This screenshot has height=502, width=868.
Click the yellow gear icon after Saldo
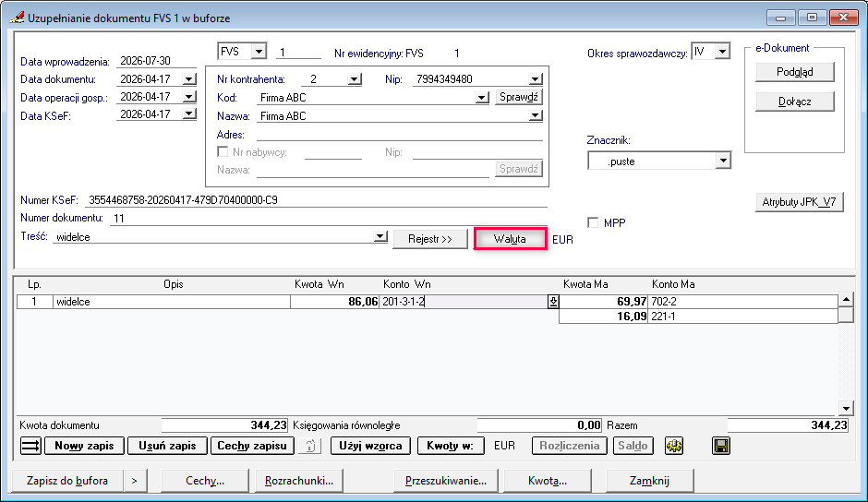(674, 446)
